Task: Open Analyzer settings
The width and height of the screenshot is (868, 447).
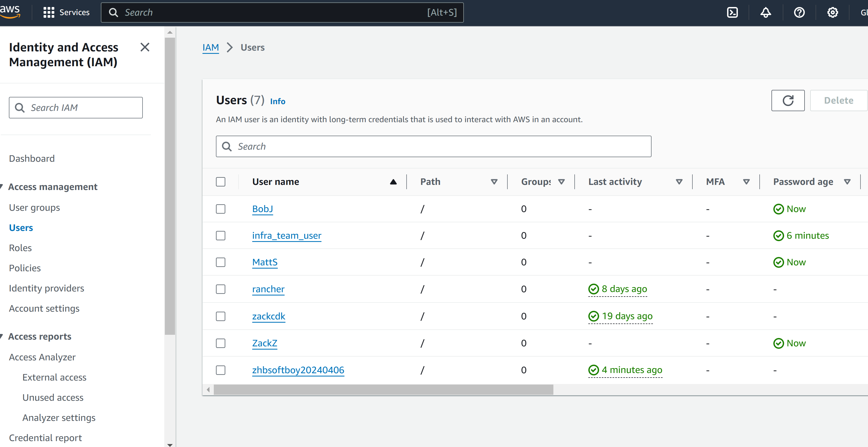Action: (59, 418)
